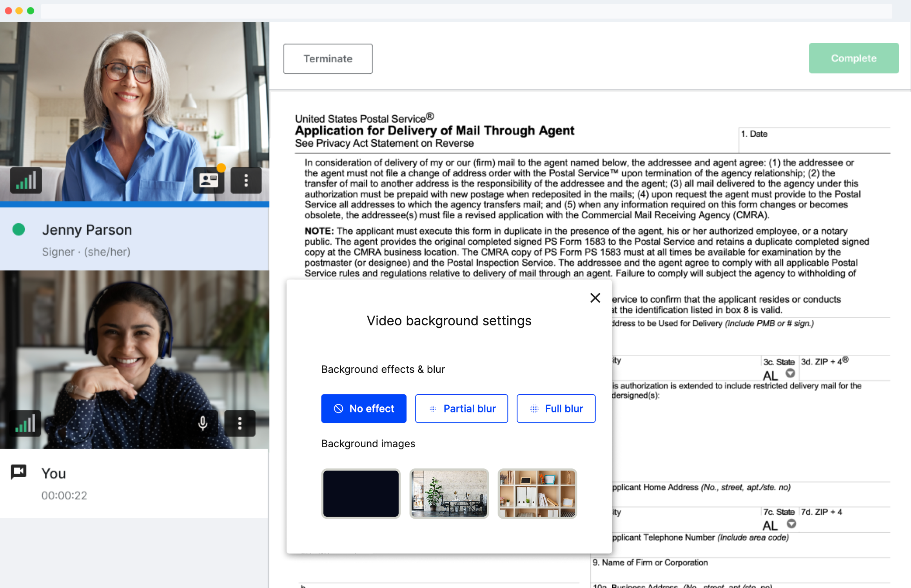911x588 pixels.
Task: Click the 1. Date field
Action: 815,142
